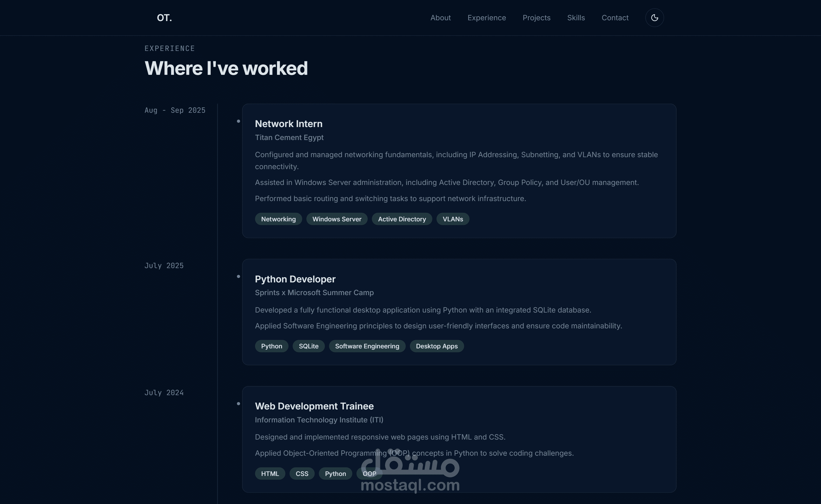Select the Windows Server tag
The height and width of the screenshot is (504, 821).
[337, 219]
